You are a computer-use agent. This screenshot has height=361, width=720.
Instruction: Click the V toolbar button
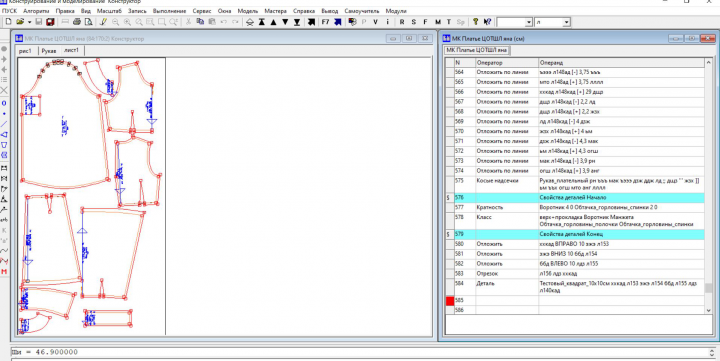point(375,22)
